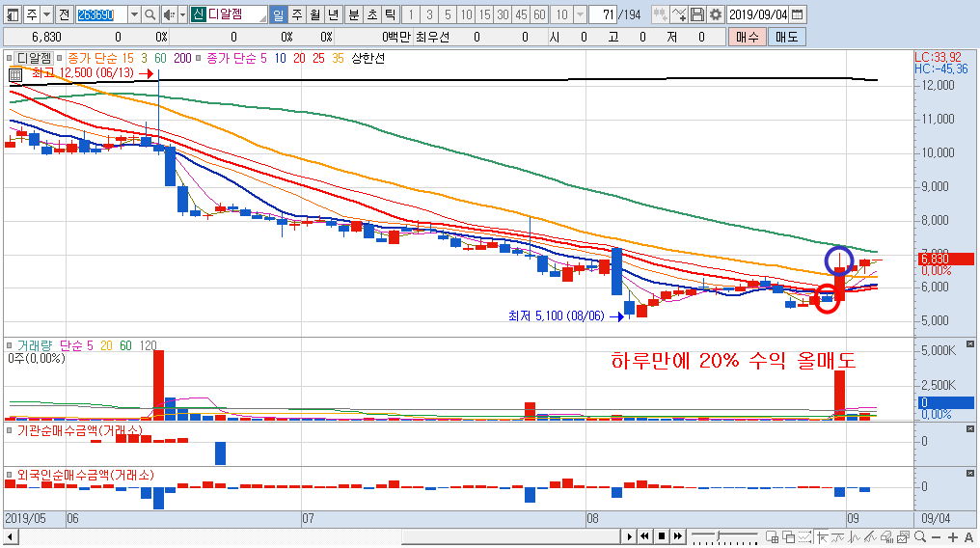Toggle the 기관순매수금액 legend checkbox

10,430
